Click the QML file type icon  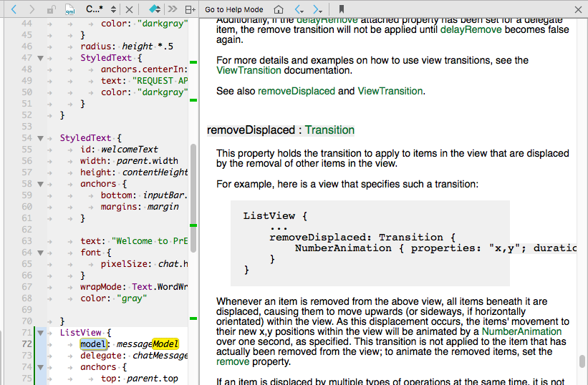point(69,10)
